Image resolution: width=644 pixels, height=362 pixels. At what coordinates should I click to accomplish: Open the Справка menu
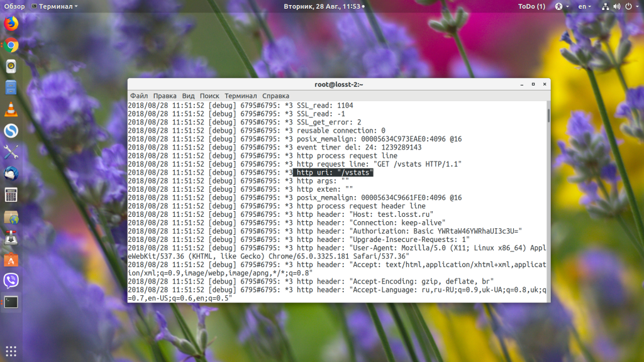point(275,96)
